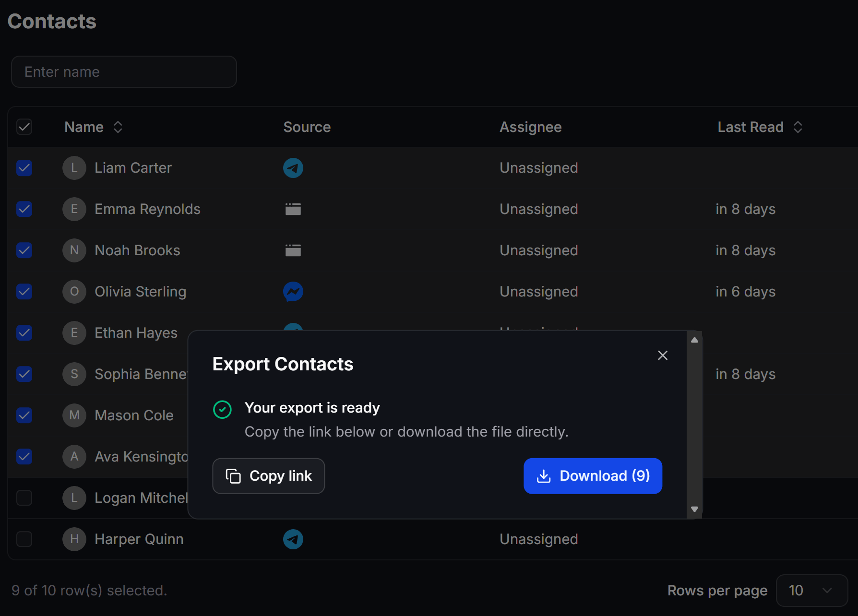
Task: Click the Source column header
Action: click(307, 127)
